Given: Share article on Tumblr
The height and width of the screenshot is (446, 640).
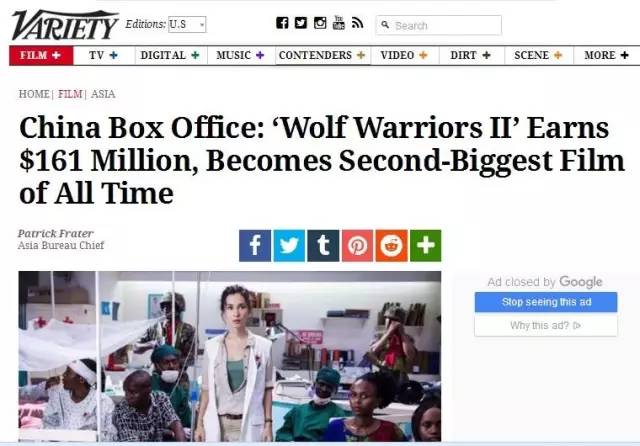Looking at the screenshot, I should [323, 246].
